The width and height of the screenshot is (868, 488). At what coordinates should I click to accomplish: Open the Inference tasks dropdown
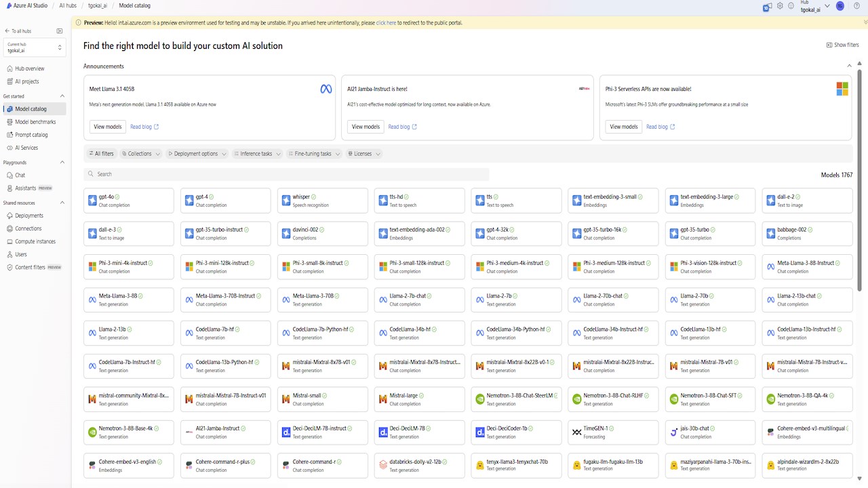point(256,154)
